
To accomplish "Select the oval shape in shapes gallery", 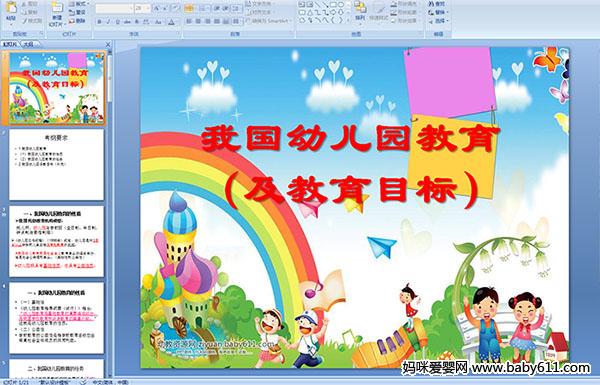I will pos(340,4).
